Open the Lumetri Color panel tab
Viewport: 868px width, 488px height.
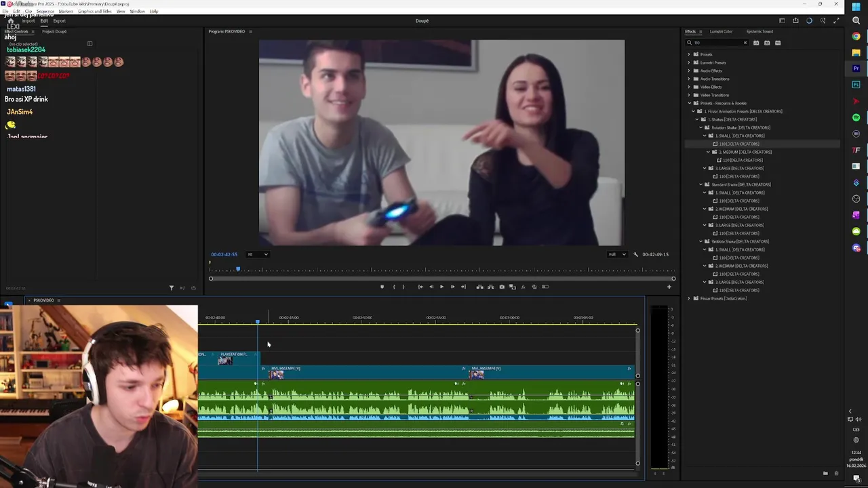click(x=721, y=32)
